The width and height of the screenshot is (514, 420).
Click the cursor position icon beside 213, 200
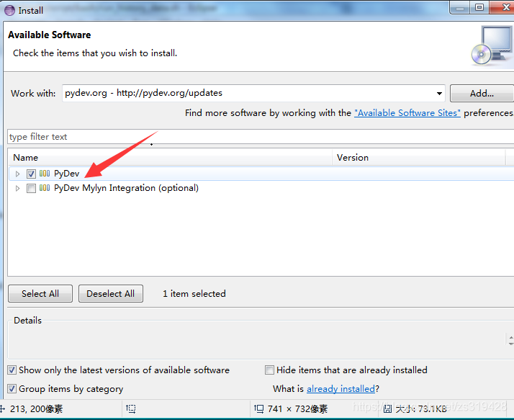(3, 408)
